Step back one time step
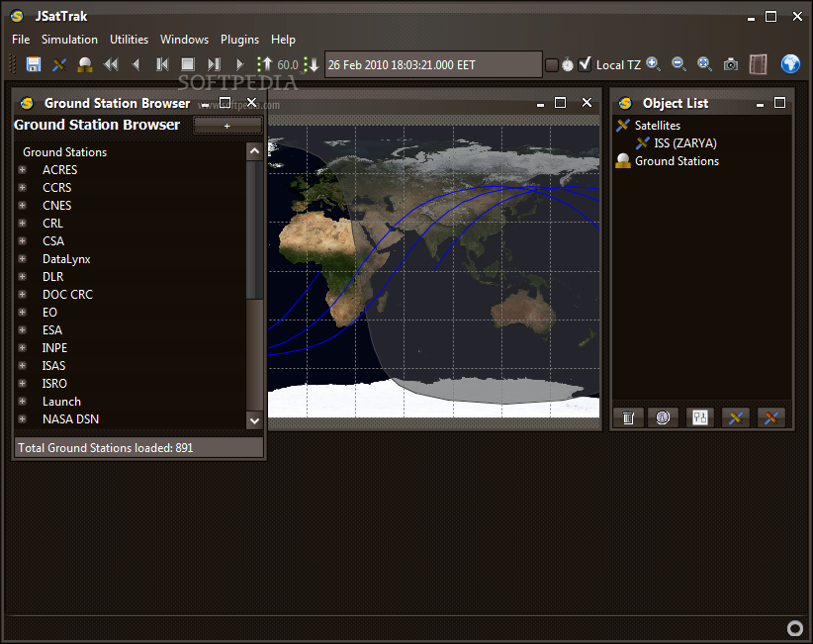 coord(162,64)
